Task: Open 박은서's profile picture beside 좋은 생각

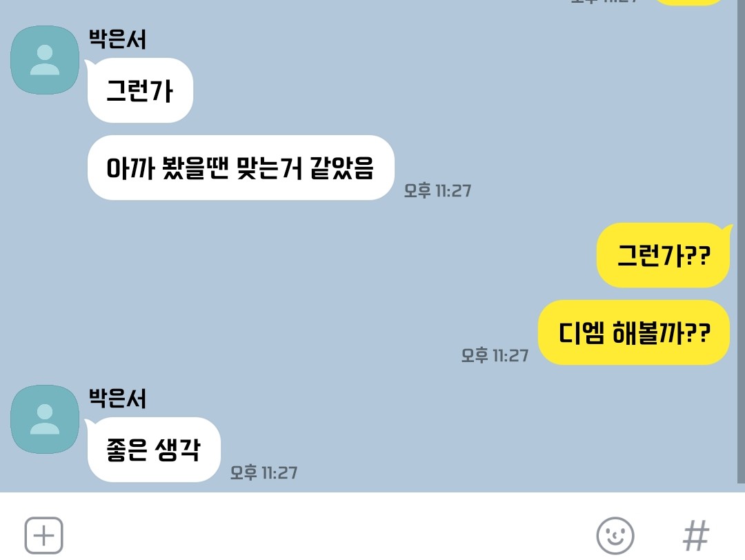Action: click(x=45, y=419)
